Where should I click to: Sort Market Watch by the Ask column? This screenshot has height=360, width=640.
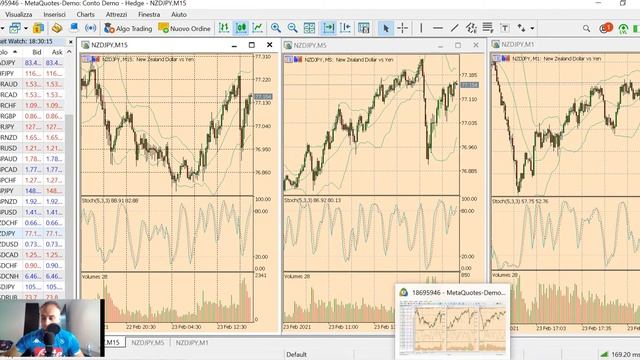(x=57, y=52)
